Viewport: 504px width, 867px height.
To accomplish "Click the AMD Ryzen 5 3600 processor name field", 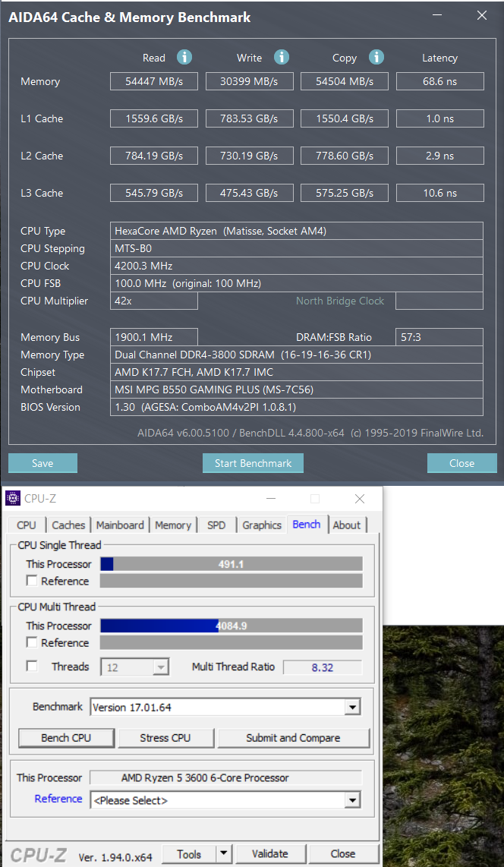I will pyautogui.click(x=226, y=777).
